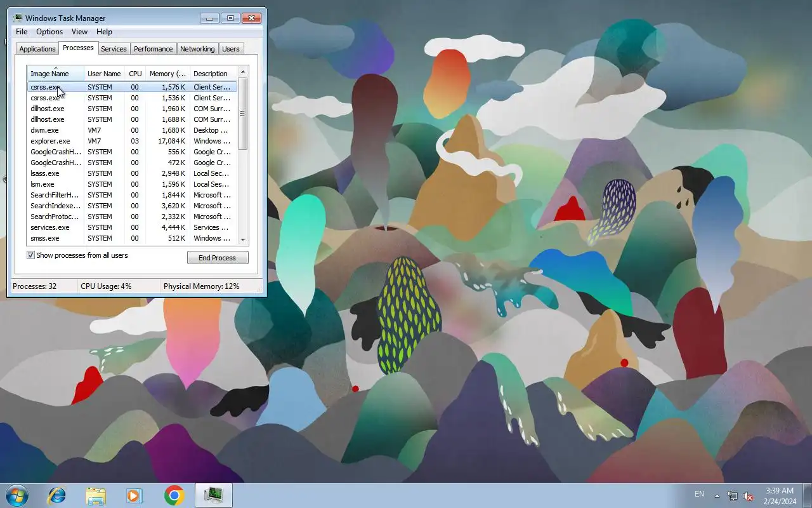Open the File menu

22,32
